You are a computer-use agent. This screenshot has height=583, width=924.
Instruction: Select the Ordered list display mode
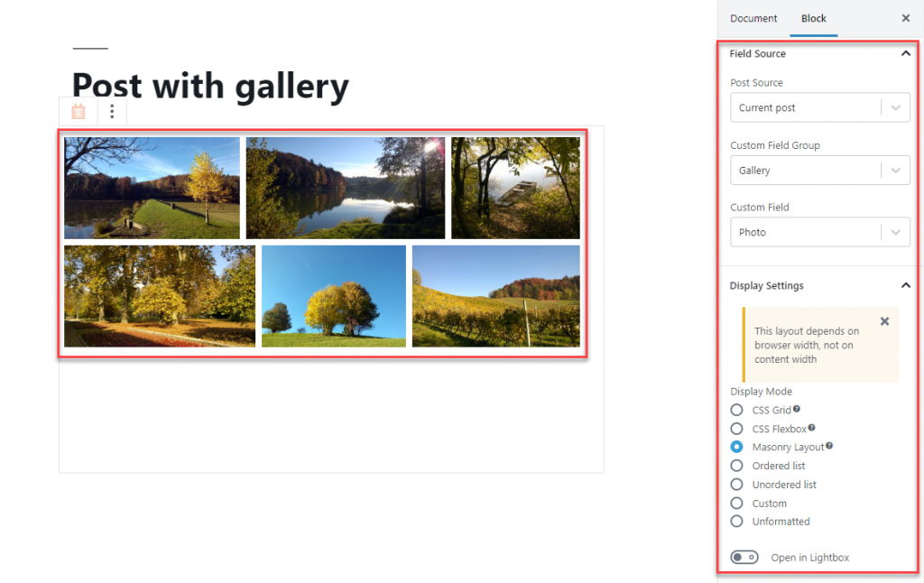pyautogui.click(x=735, y=466)
